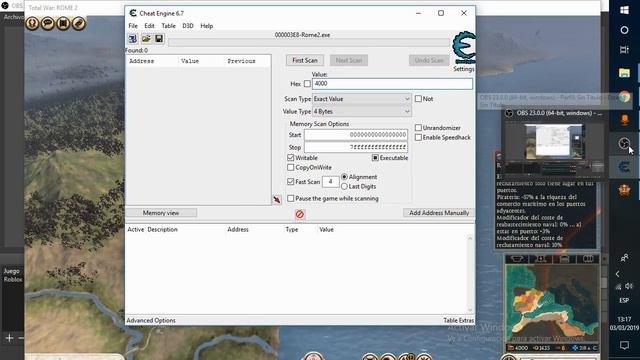Click the memory scan Stop address field
Screen dimensions: 640x360
pos(356,147)
